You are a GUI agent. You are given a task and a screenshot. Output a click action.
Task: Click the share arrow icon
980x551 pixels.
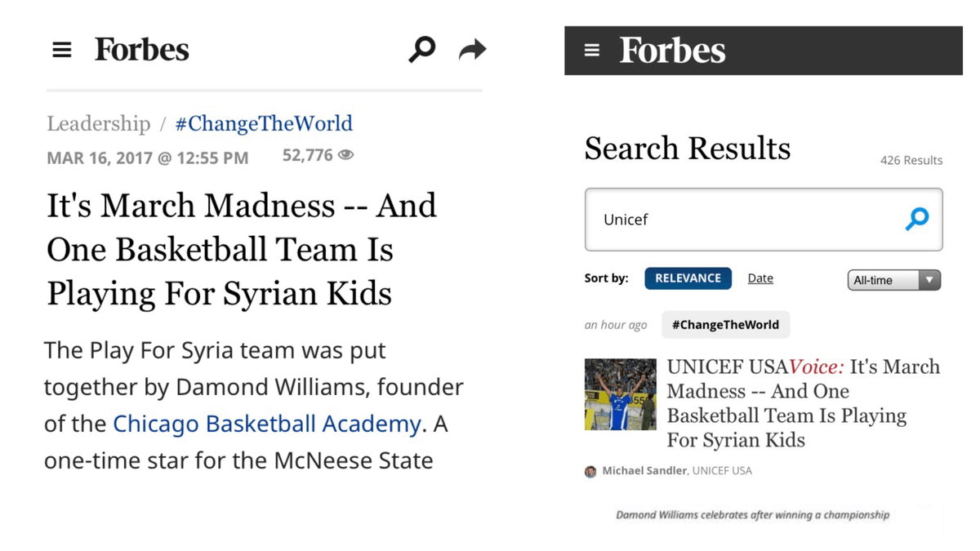472,51
